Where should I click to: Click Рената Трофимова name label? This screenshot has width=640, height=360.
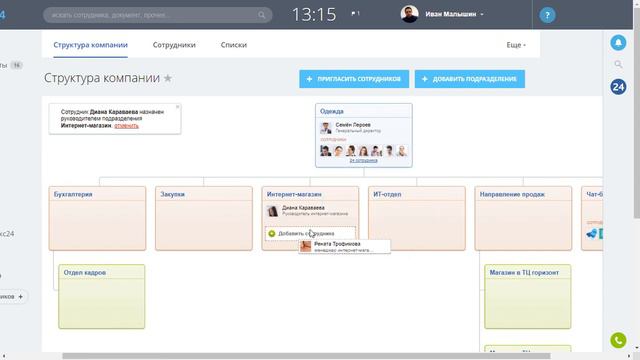pos(337,244)
